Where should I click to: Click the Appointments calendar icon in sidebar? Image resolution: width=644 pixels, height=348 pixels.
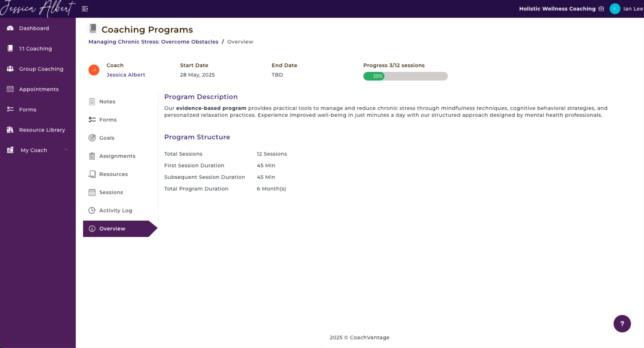[10, 89]
